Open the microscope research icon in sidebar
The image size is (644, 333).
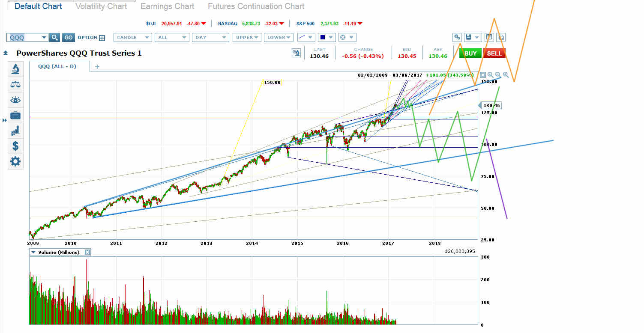point(15,69)
